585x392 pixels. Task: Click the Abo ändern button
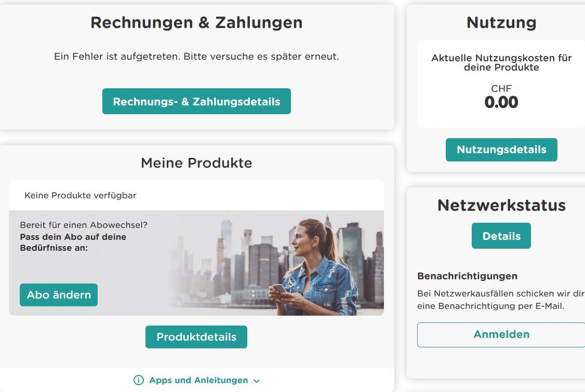pos(59,295)
